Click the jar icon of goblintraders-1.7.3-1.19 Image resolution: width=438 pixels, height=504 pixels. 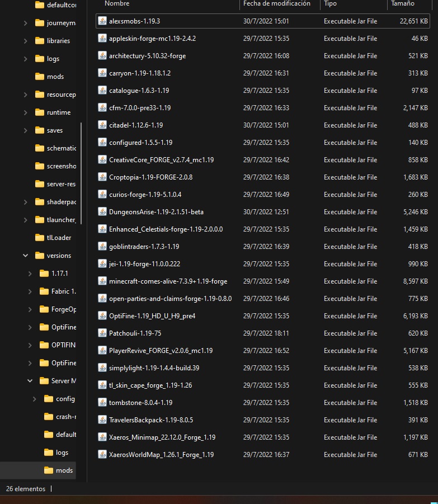tap(102, 247)
